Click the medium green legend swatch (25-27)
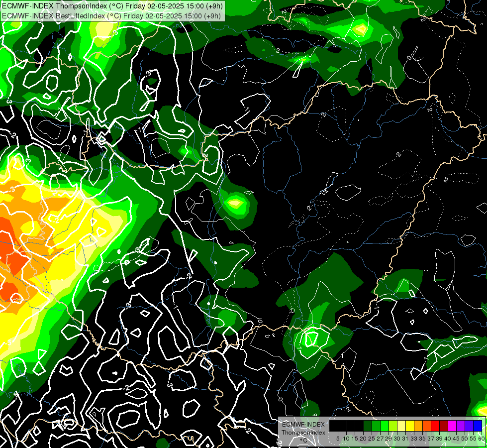The height and width of the screenshot is (448, 487). (376, 426)
